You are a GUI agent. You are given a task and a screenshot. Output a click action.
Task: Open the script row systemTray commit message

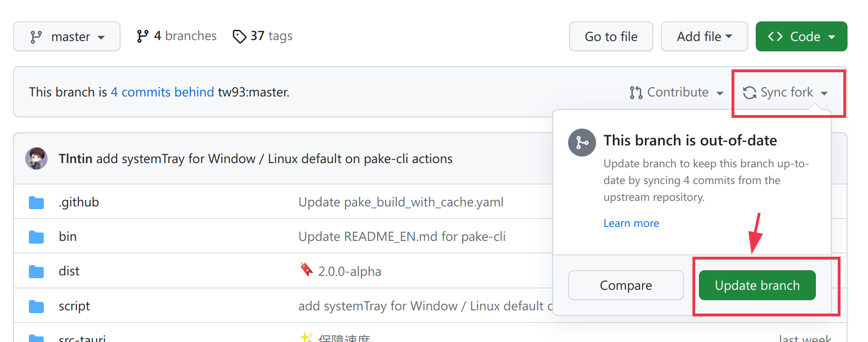[x=425, y=306]
